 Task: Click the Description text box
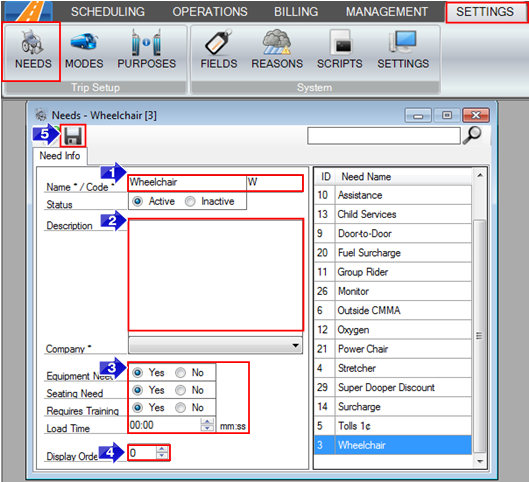coord(216,275)
